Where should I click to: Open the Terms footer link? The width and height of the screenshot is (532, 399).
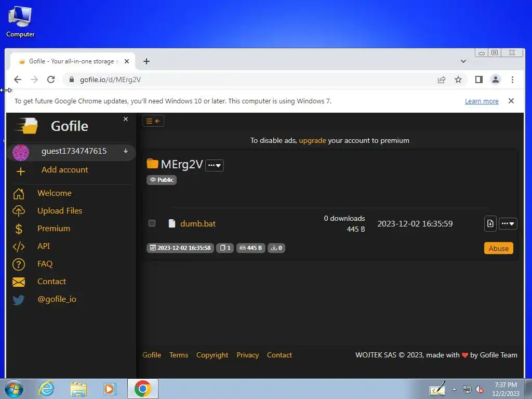click(x=179, y=355)
